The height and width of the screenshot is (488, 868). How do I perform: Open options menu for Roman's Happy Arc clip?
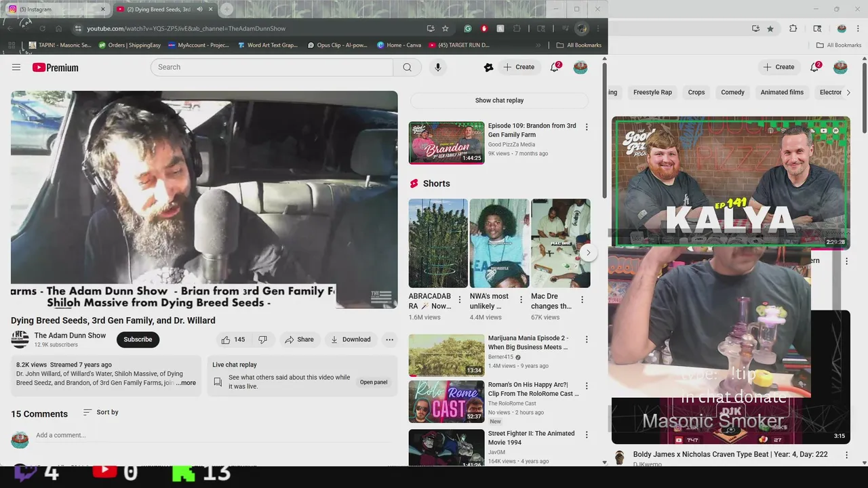tap(587, 386)
